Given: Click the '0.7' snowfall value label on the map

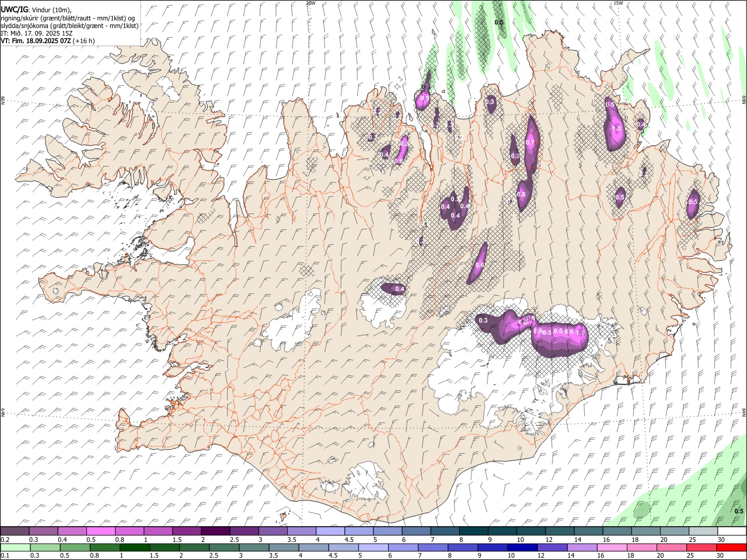Looking at the screenshot, I should click(530, 142).
